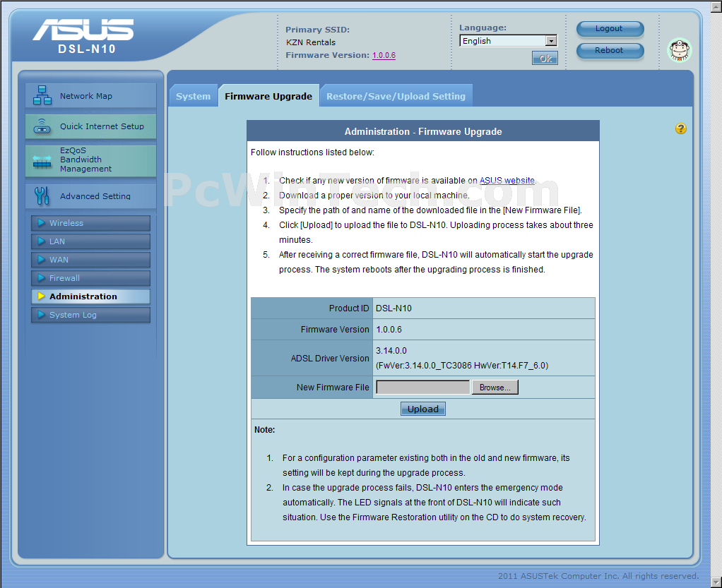This screenshot has width=722, height=588.
Task: Click the Network Map icon
Action: pyautogui.click(x=42, y=95)
